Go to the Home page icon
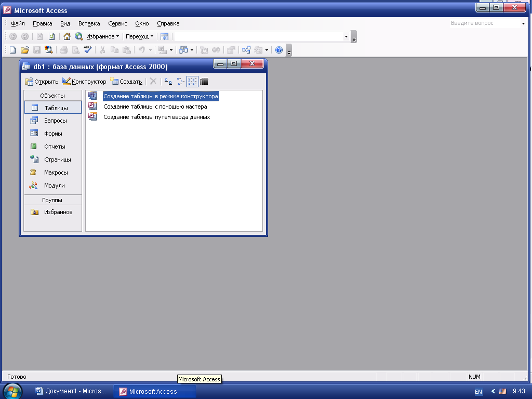This screenshot has height=399, width=532. coord(67,36)
